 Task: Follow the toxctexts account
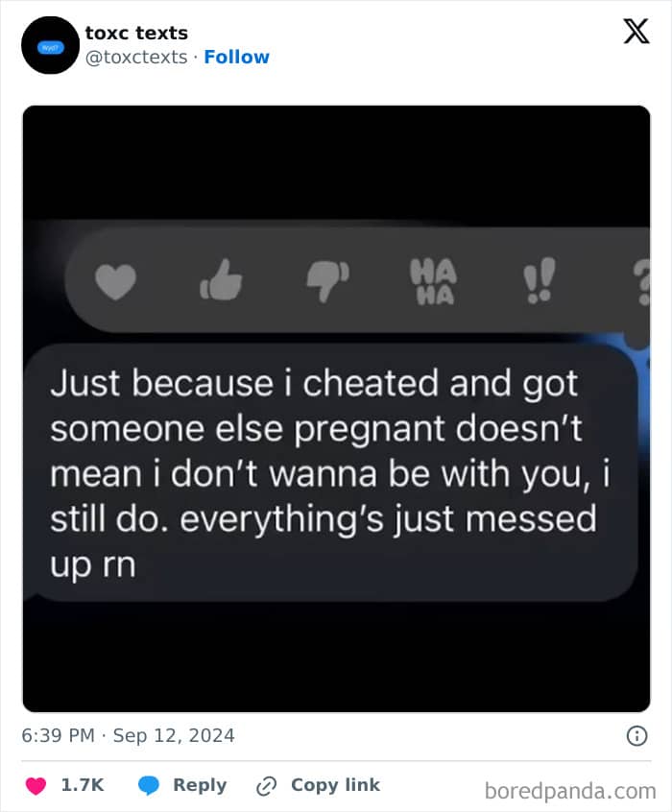tap(237, 57)
